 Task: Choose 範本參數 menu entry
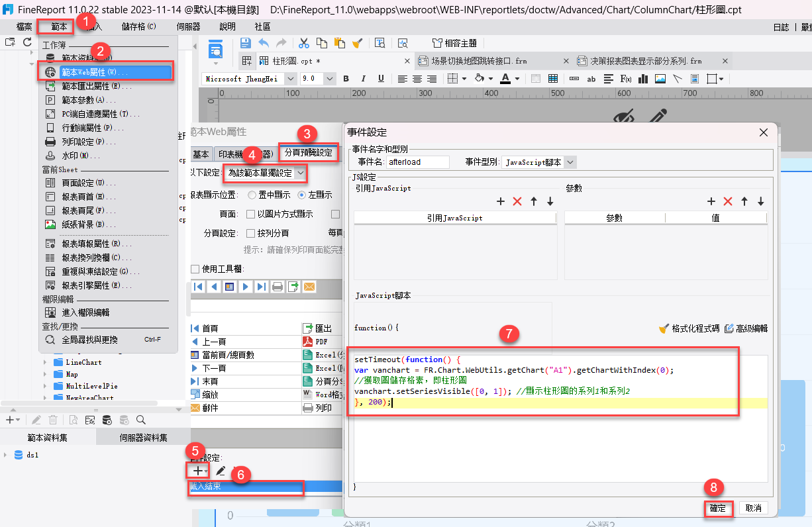(x=108, y=100)
